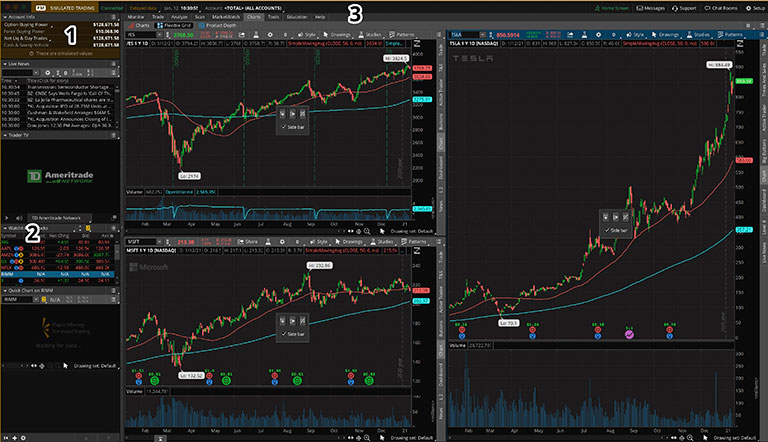Open the Support headset link

tap(684, 8)
